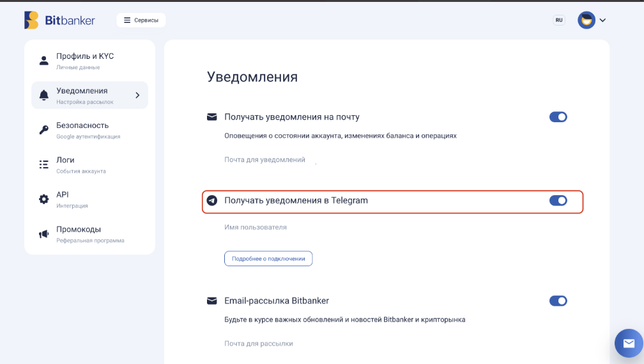
Task: Select Уведомления in the sidebar
Action: (x=89, y=95)
